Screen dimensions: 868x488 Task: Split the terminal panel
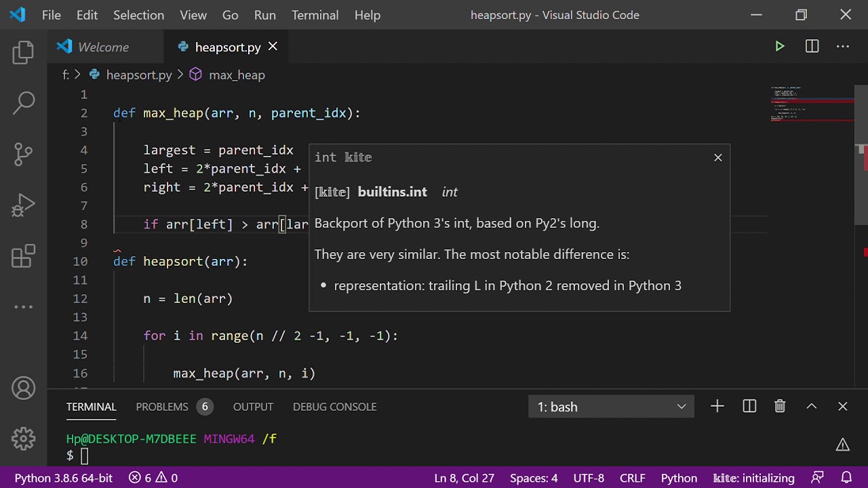point(749,407)
